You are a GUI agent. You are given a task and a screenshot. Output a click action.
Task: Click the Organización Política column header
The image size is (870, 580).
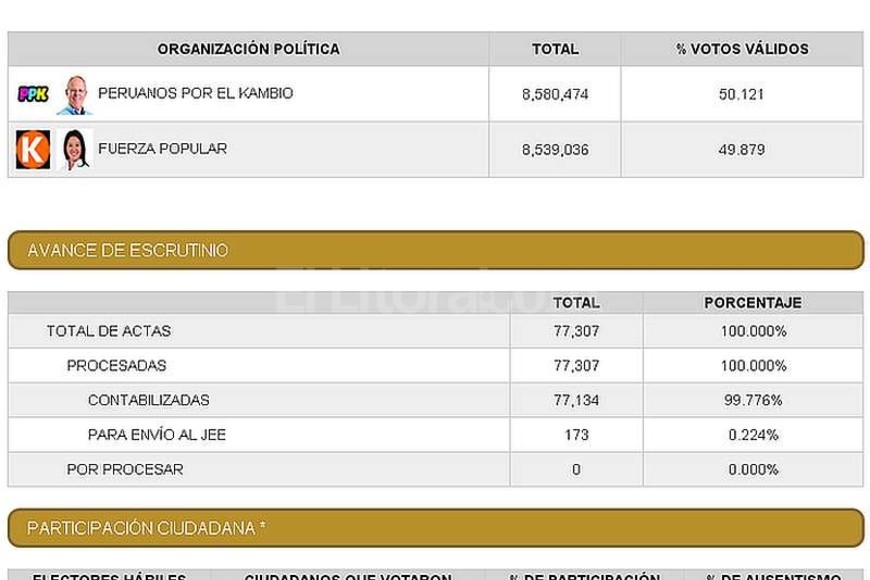248,49
